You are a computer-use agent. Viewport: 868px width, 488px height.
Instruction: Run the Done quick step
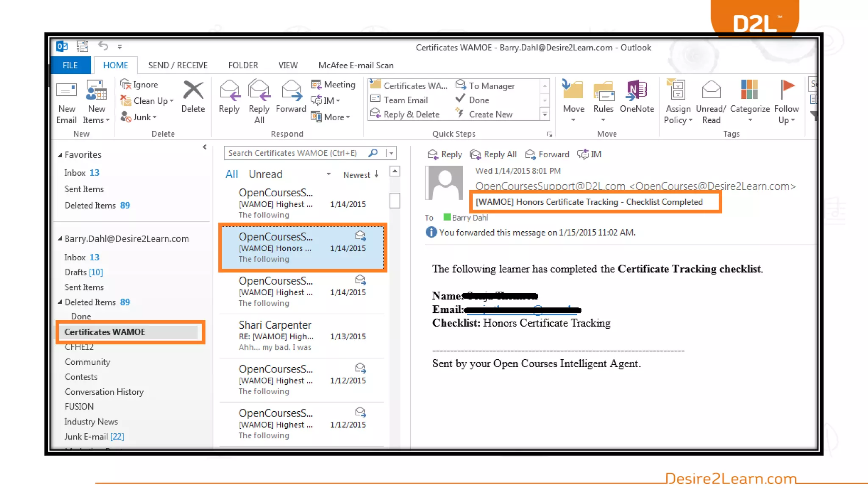(x=473, y=100)
